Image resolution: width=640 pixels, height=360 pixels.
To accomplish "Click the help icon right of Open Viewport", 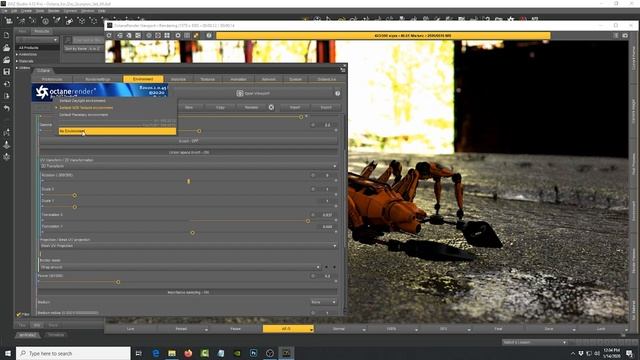I will [x=338, y=93].
